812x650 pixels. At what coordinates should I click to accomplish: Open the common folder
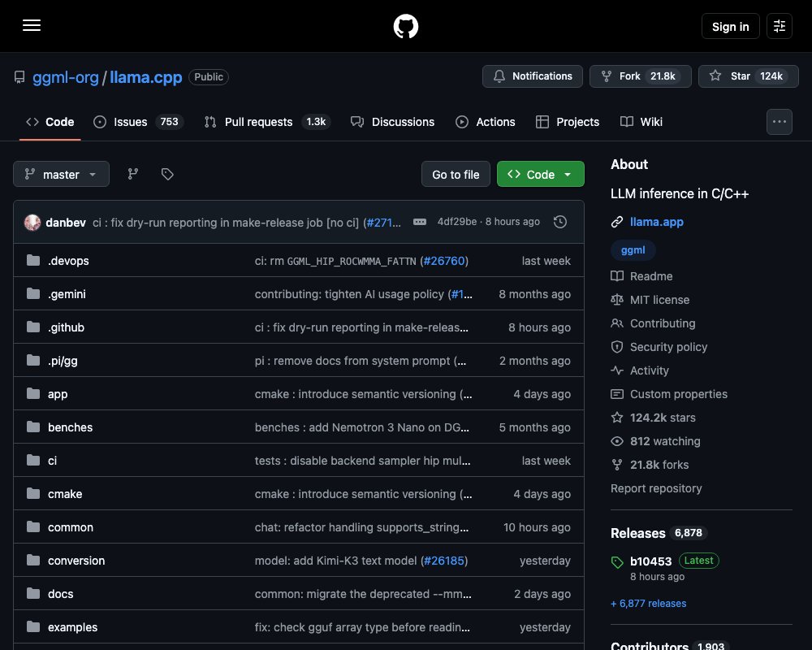(71, 527)
